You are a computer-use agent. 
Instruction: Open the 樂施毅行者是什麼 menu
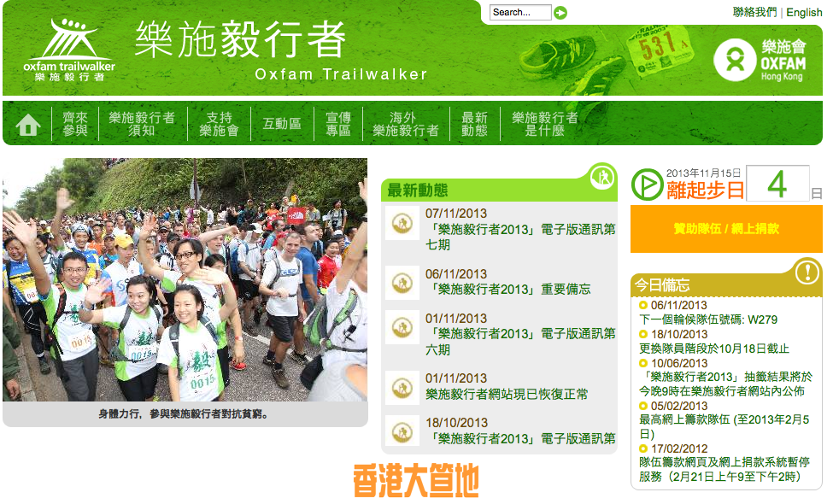pyautogui.click(x=545, y=124)
